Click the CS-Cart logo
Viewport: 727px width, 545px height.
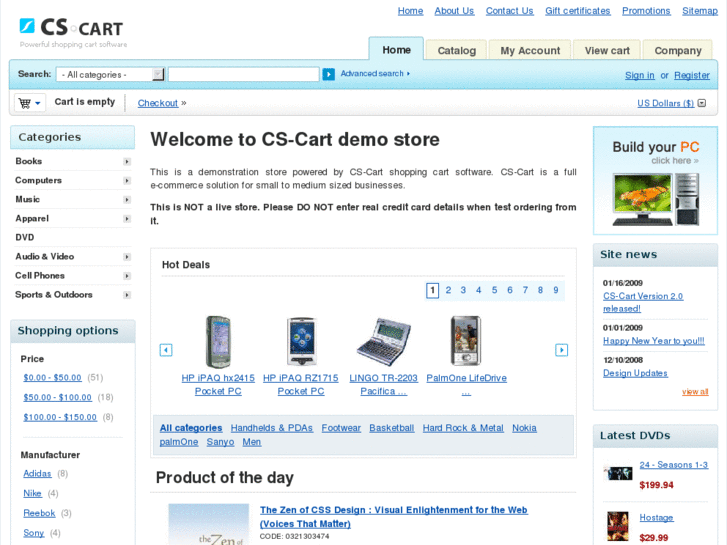click(72, 32)
